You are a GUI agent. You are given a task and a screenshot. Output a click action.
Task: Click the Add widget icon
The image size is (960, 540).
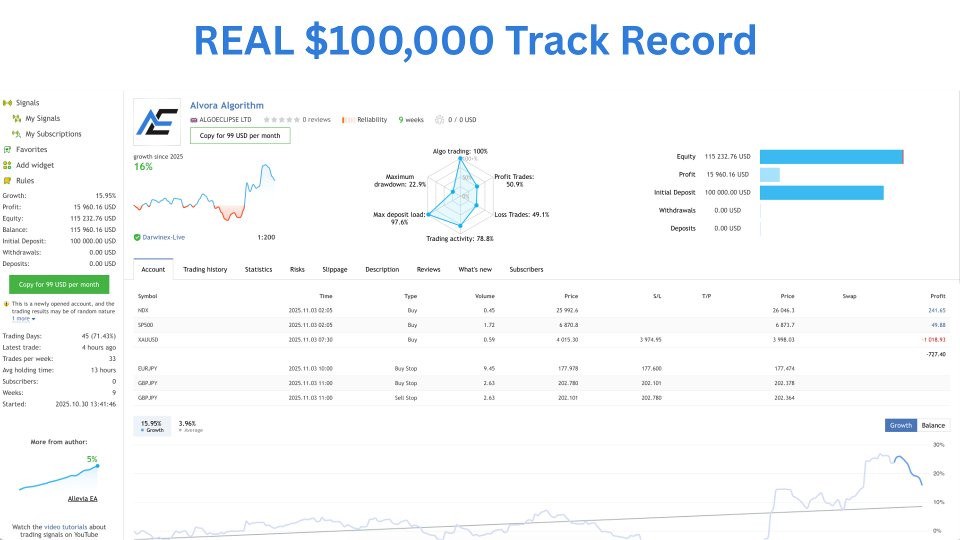[7, 165]
